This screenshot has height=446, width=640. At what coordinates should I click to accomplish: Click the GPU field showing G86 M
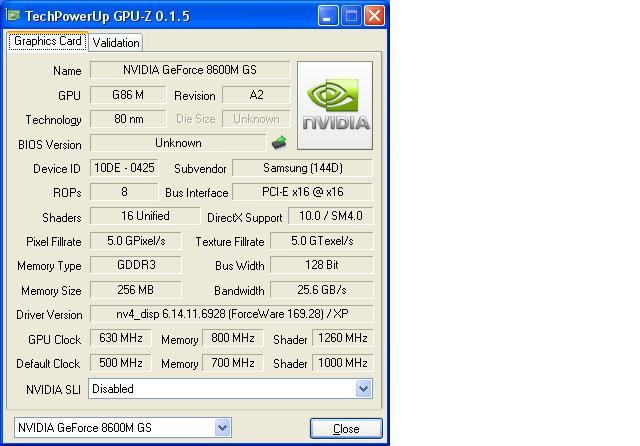coord(128,95)
